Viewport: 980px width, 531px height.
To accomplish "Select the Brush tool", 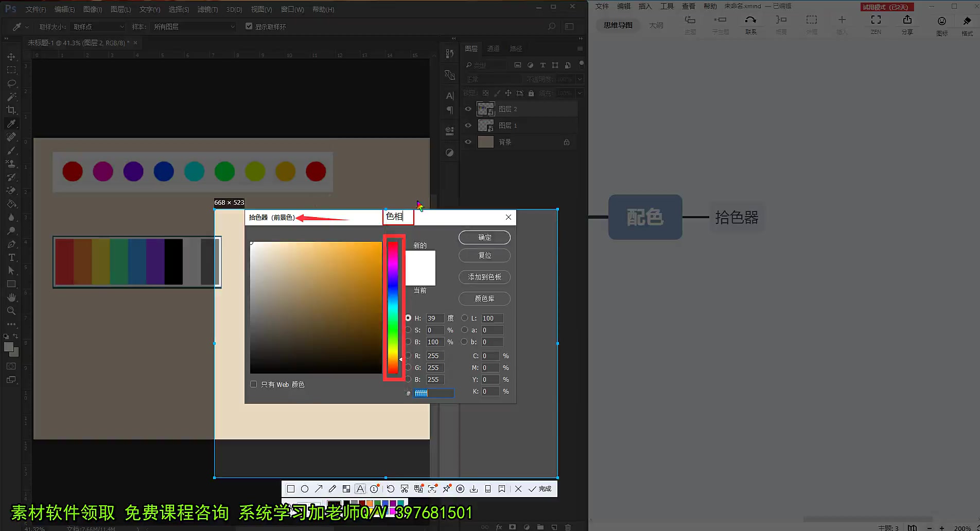I will [x=11, y=150].
